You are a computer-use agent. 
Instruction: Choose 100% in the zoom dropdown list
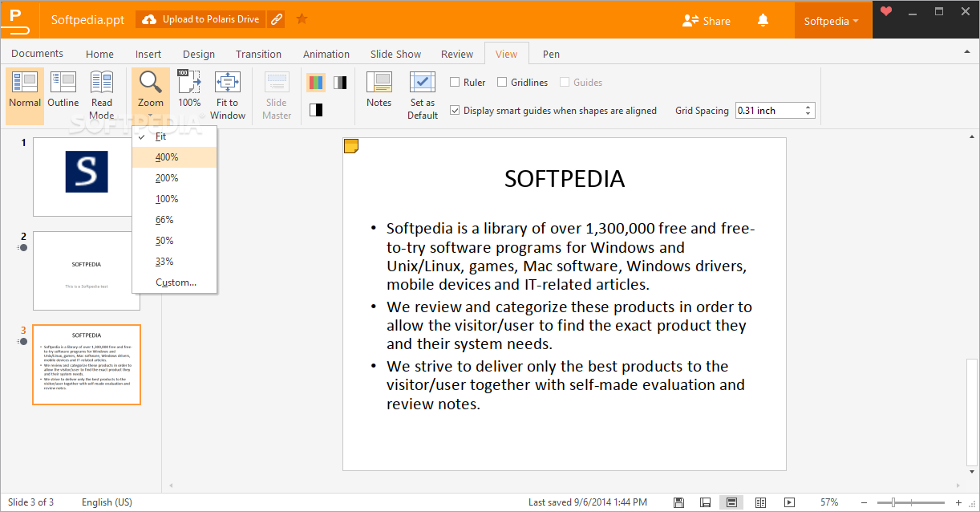point(175,199)
